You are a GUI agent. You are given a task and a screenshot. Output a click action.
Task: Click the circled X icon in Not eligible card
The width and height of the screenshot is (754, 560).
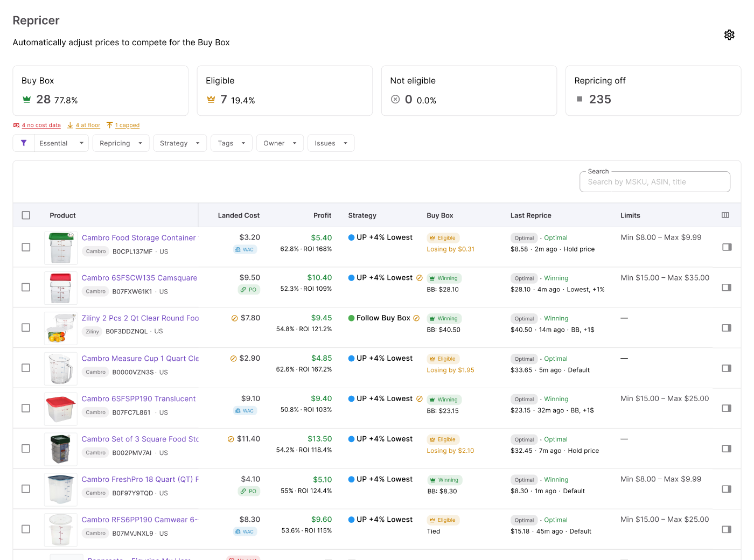coord(395,99)
